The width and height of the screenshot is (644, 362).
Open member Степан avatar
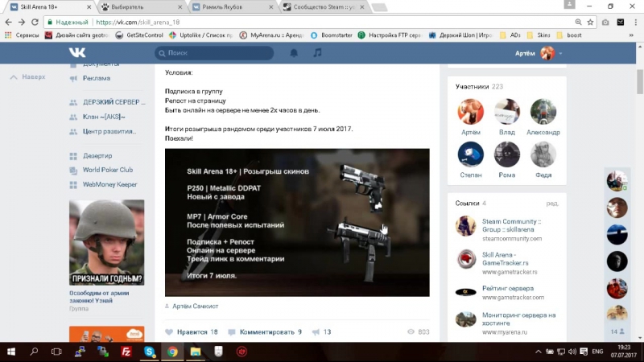pos(471,154)
